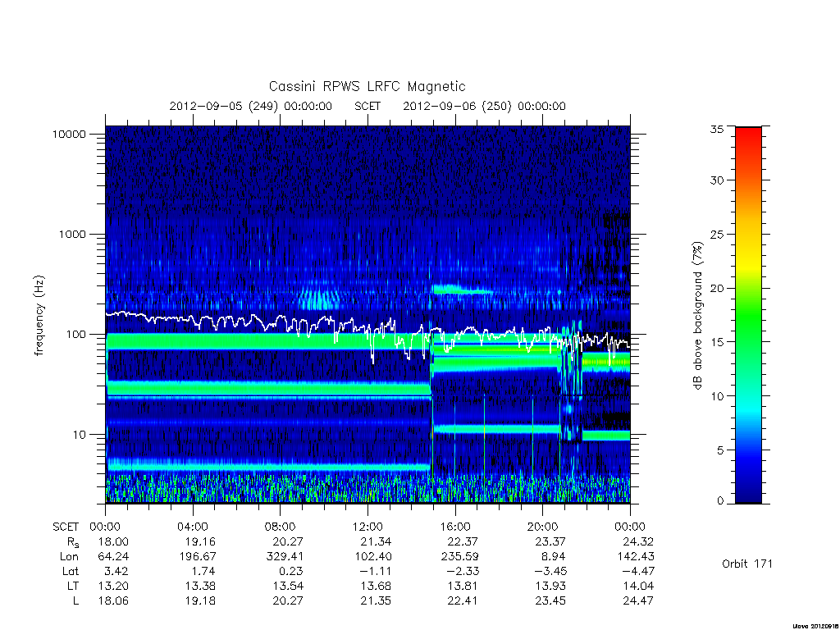Click the "Rs" row label
The image size is (840, 630).
[x=73, y=543]
